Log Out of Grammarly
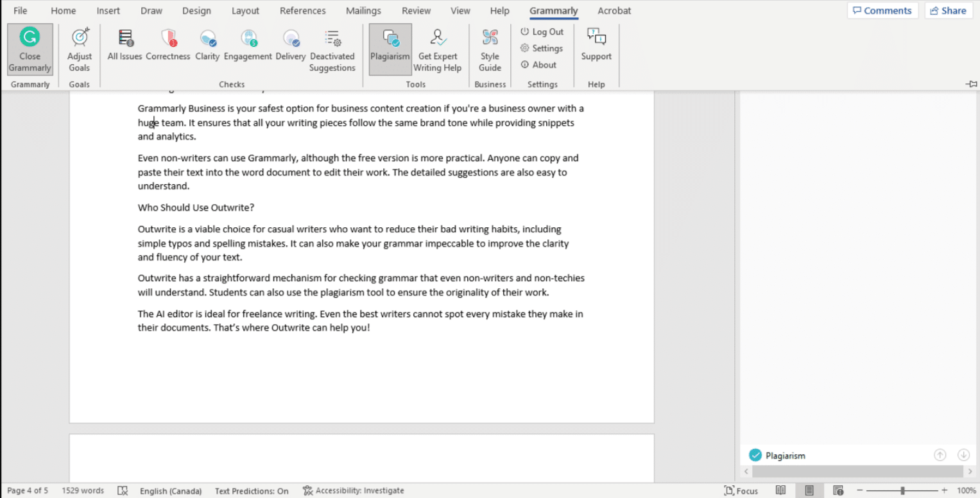The width and height of the screenshot is (980, 498). pos(542,31)
